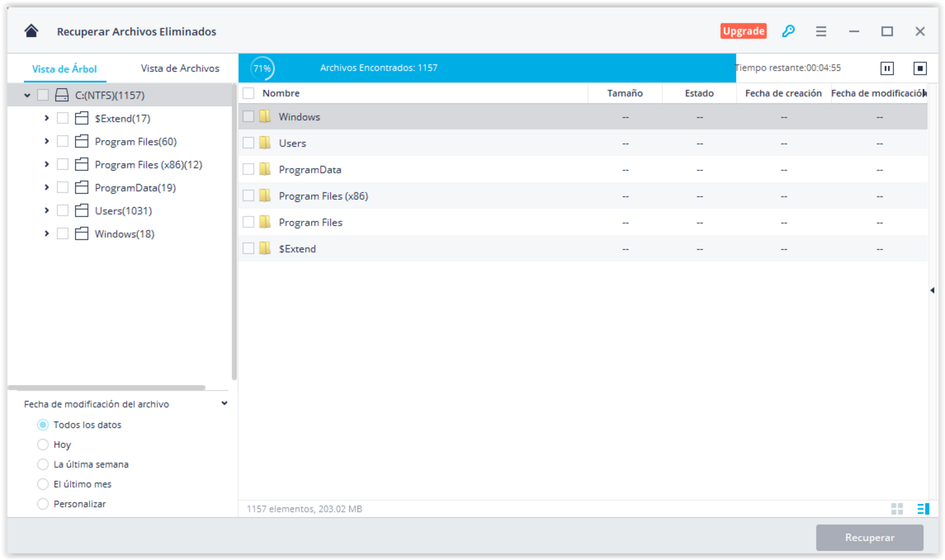
Task: Check the Windows(18) tree checkbox
Action: [62, 234]
